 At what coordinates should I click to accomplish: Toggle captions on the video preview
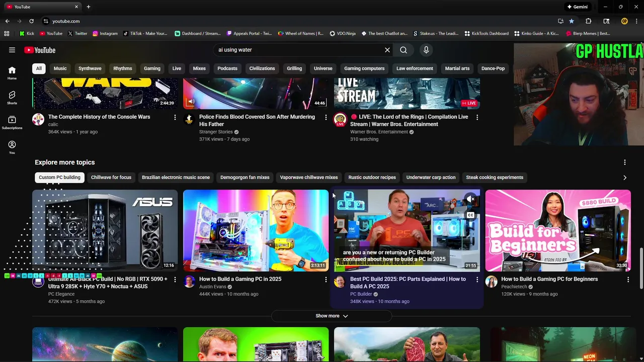[x=470, y=215]
